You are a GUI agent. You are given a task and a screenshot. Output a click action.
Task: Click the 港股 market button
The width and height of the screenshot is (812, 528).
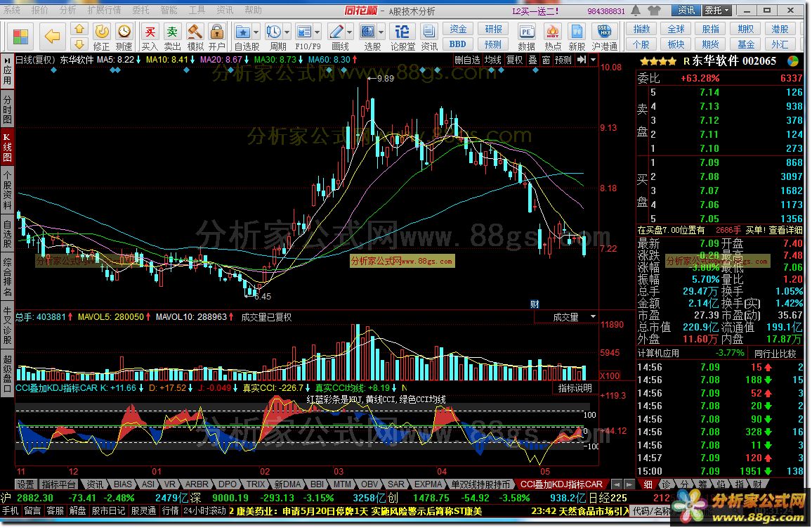pos(780,30)
